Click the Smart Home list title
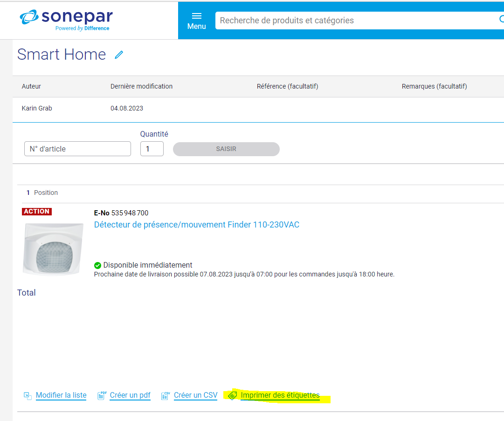 62,54
